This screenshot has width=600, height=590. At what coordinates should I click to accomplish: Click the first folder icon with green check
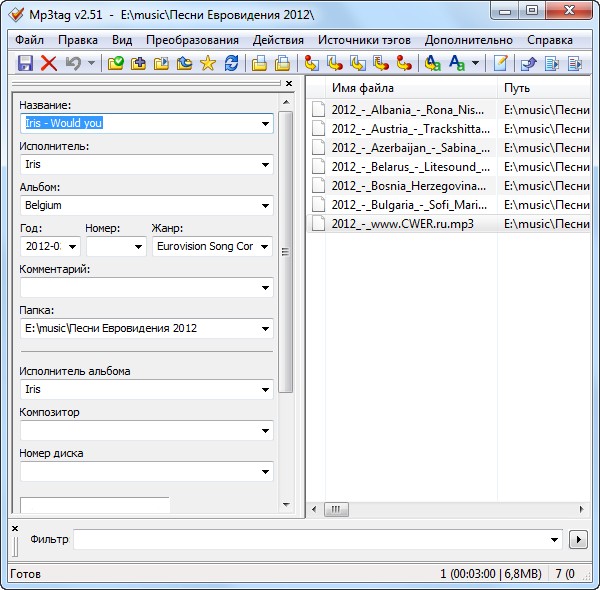(116, 63)
